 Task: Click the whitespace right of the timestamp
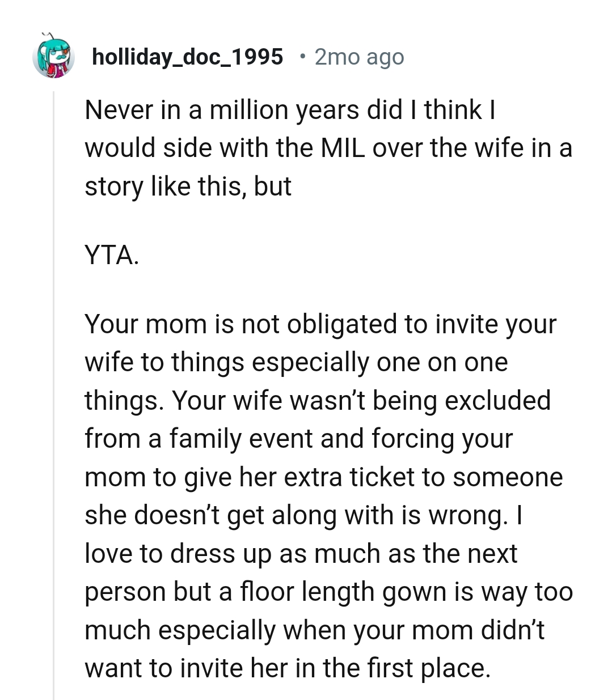coord(482,57)
